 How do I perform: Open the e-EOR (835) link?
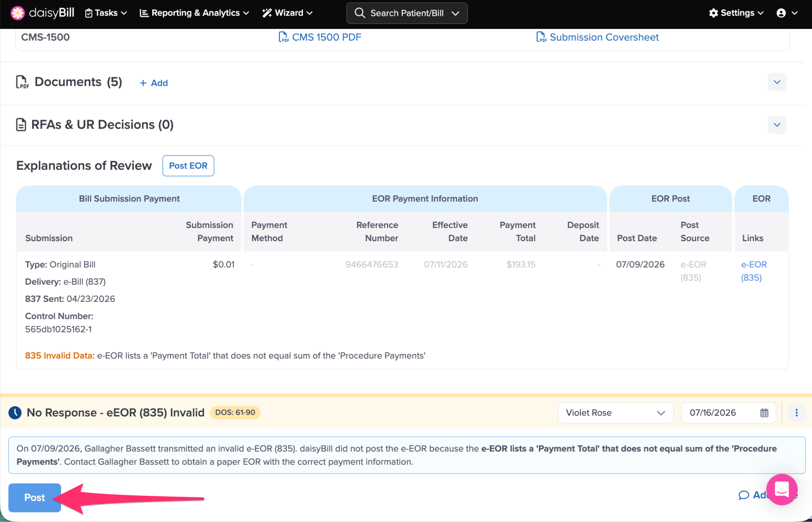coord(754,271)
